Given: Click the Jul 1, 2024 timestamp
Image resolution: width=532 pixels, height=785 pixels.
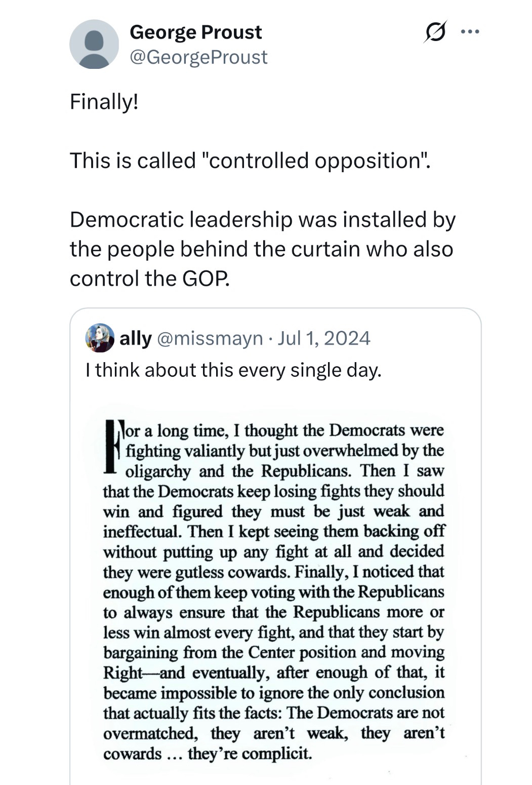Looking at the screenshot, I should point(324,338).
